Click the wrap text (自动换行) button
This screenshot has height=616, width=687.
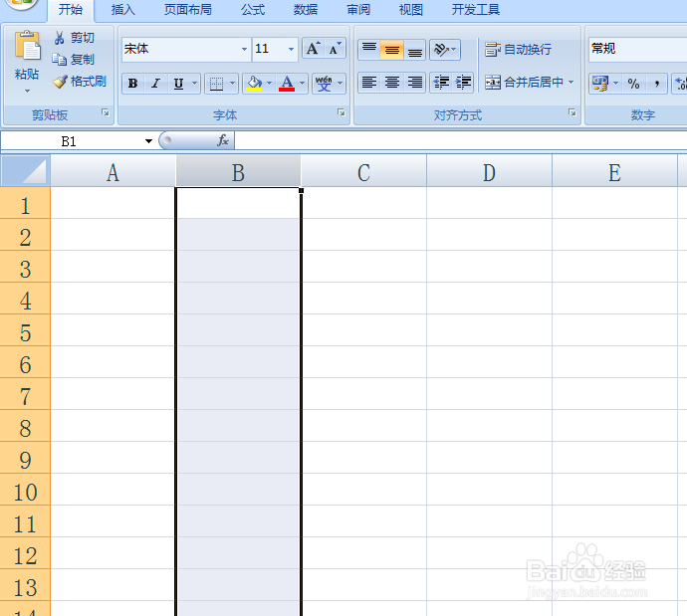[x=518, y=49]
